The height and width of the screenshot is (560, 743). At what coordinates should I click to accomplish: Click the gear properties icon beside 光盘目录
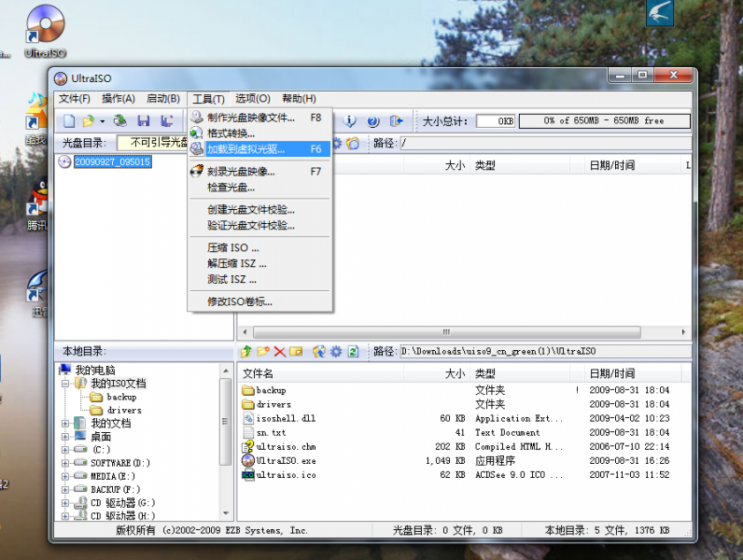click(336, 143)
